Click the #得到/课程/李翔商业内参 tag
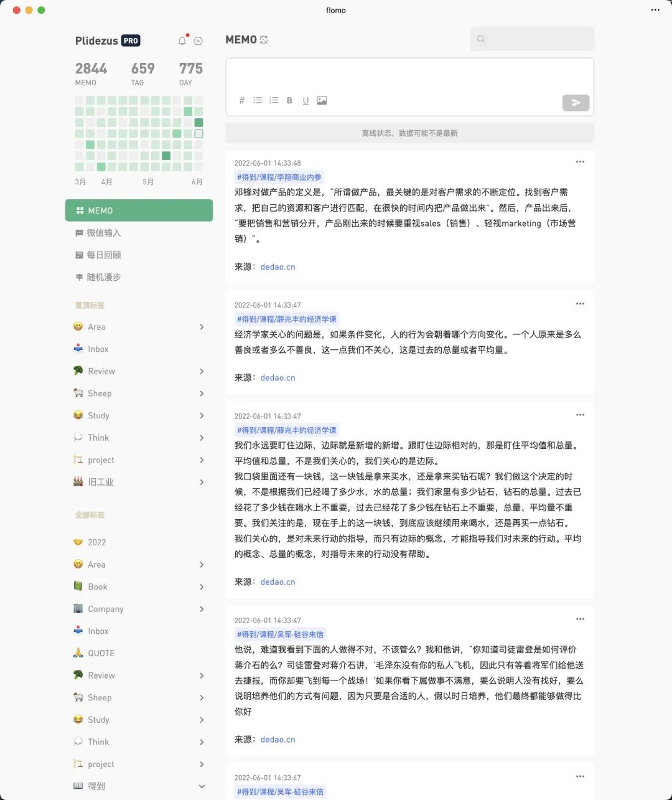The width and height of the screenshot is (672, 800). [x=279, y=177]
